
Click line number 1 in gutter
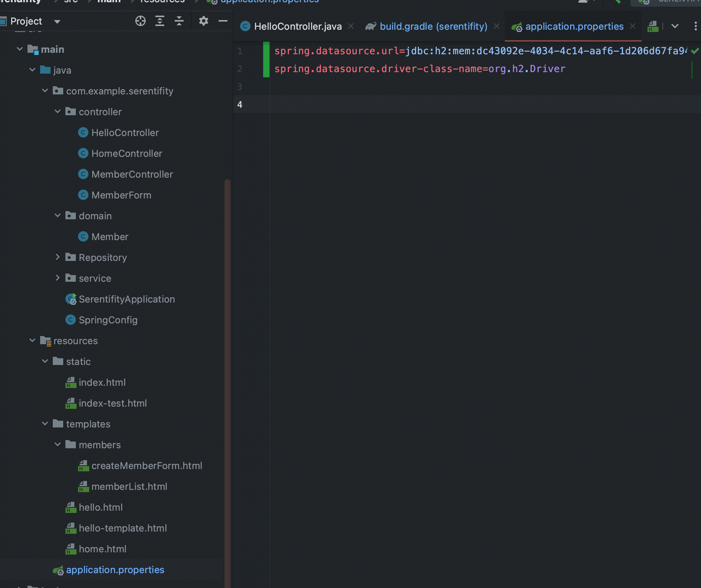click(240, 51)
